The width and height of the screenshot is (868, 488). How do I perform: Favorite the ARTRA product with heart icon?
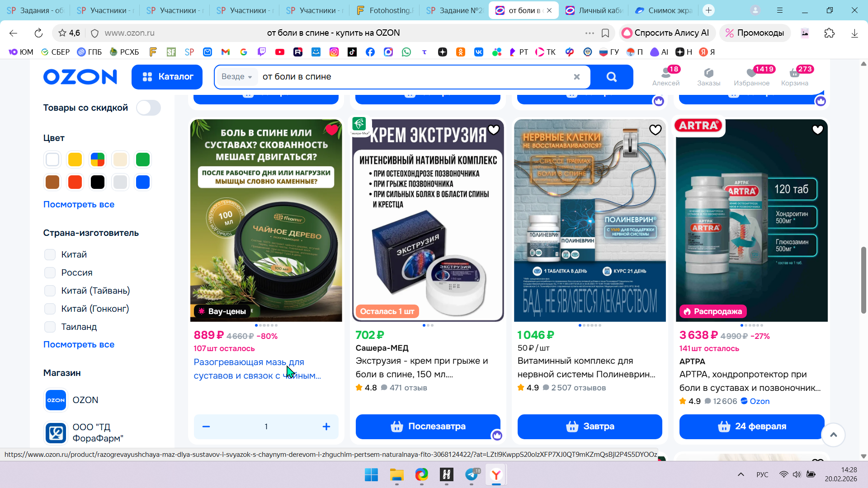(x=817, y=130)
